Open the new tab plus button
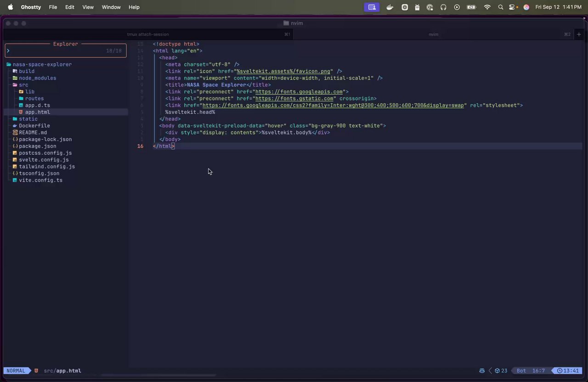This screenshot has width=588, height=382. (x=579, y=34)
